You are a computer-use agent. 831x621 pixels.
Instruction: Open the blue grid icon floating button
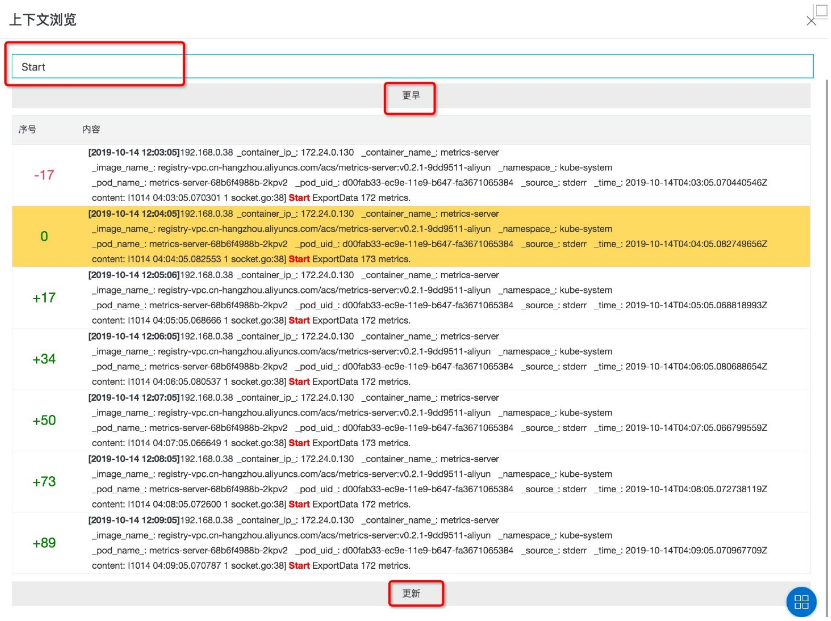pyautogui.click(x=801, y=602)
